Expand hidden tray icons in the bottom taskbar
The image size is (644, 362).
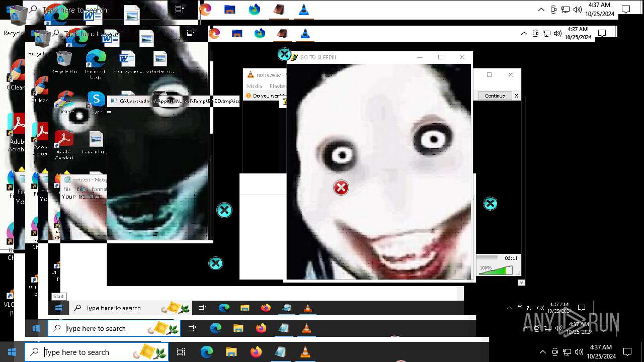542,352
